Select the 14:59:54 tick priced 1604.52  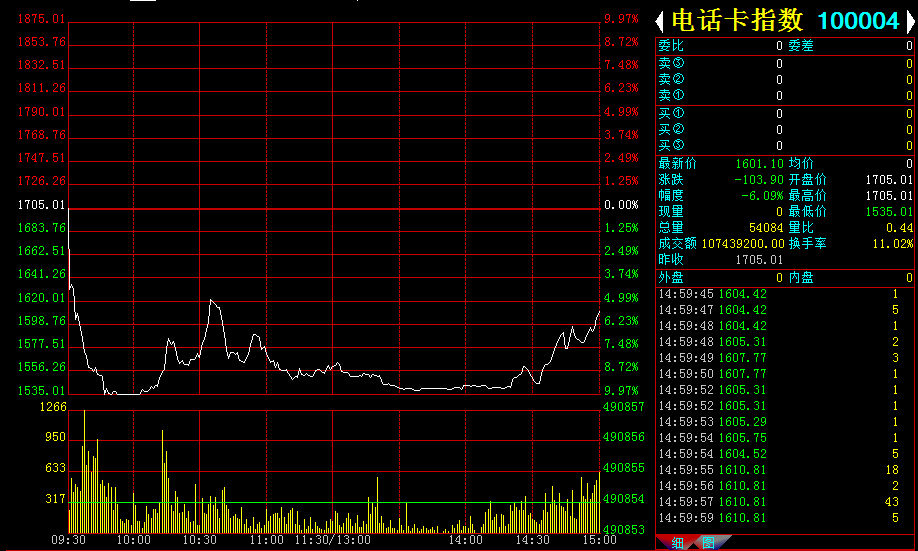pos(785,454)
